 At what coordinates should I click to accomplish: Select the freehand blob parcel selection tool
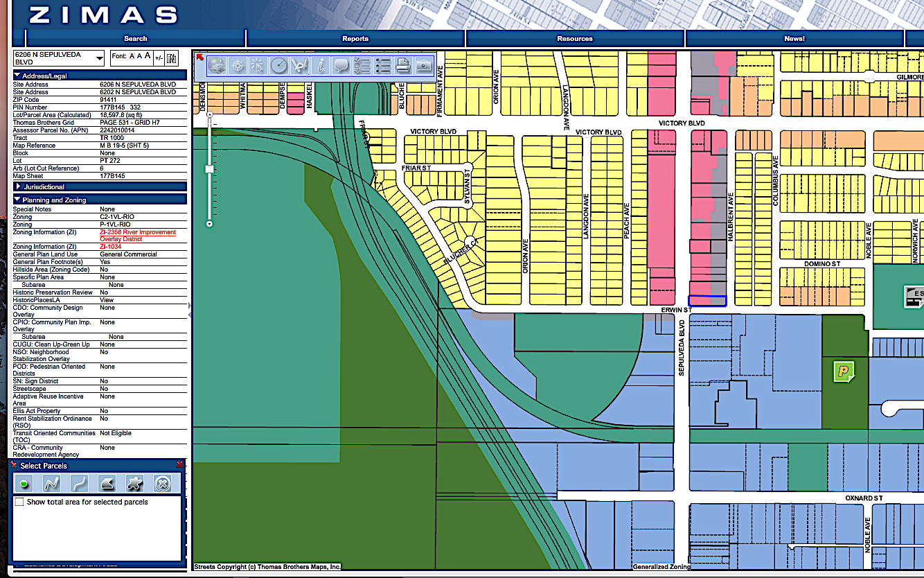coord(134,483)
